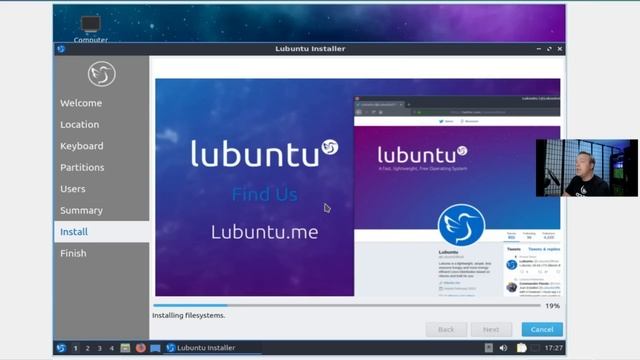The image size is (640, 360).
Task: Click the blue hummingbird avatar in the slideshow
Action: click(x=461, y=225)
